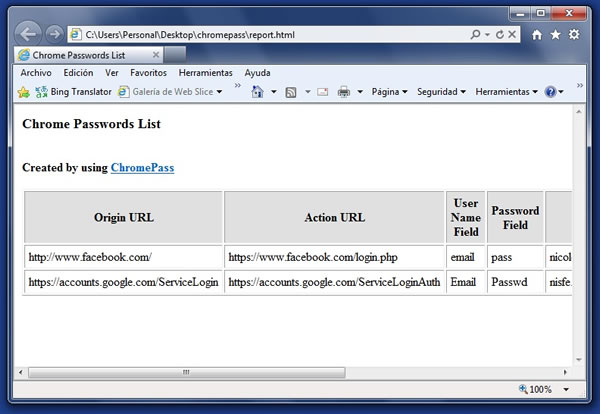Click the Read Mail envelope icon
The height and width of the screenshot is (414, 600).
click(x=323, y=92)
